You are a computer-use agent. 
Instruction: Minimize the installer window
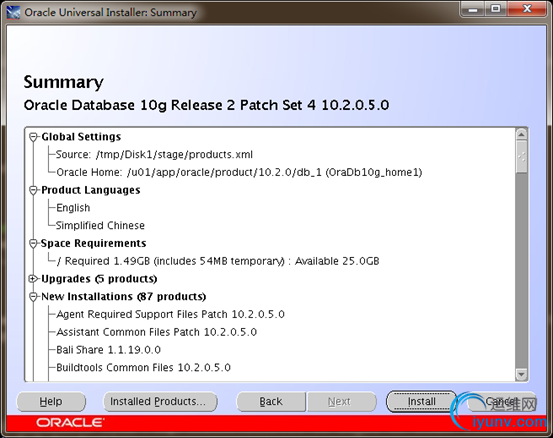coord(473,9)
